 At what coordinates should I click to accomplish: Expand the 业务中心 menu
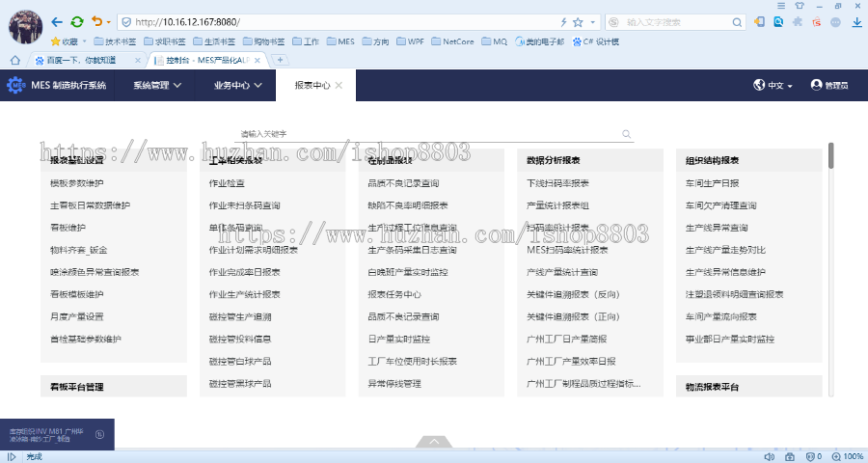(x=238, y=85)
